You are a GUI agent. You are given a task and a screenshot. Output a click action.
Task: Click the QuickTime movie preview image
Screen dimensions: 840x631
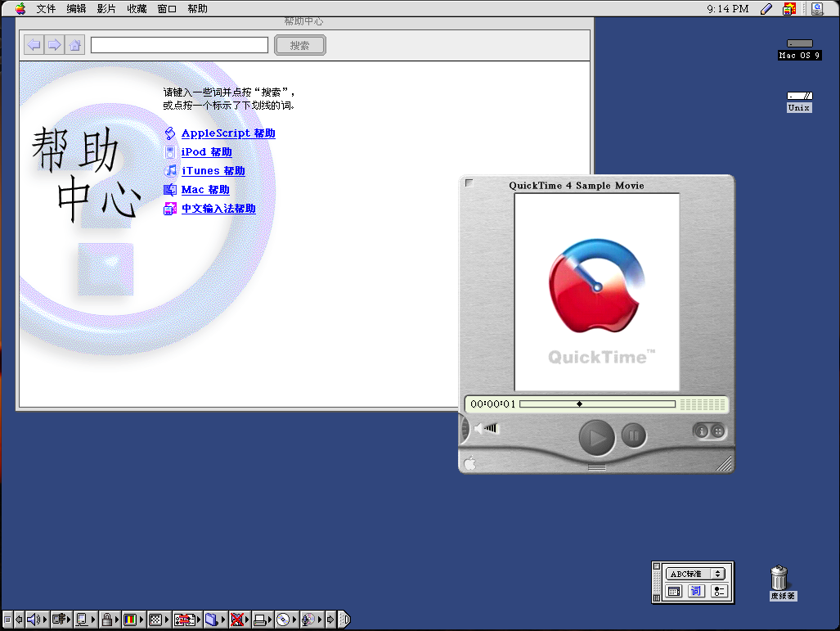[x=597, y=292]
